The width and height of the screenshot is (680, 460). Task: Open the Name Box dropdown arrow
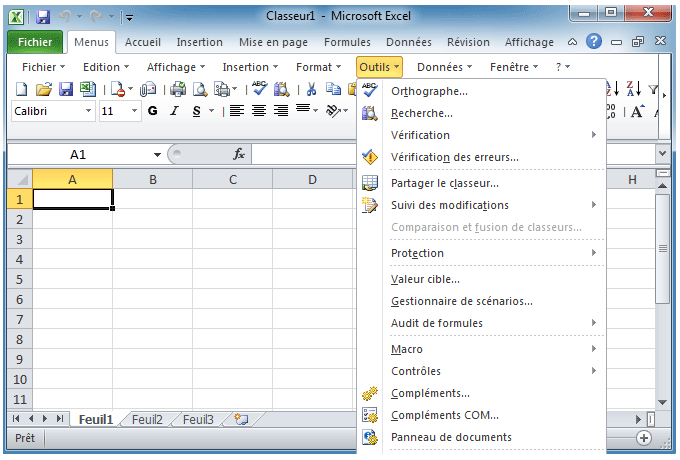click(x=157, y=155)
